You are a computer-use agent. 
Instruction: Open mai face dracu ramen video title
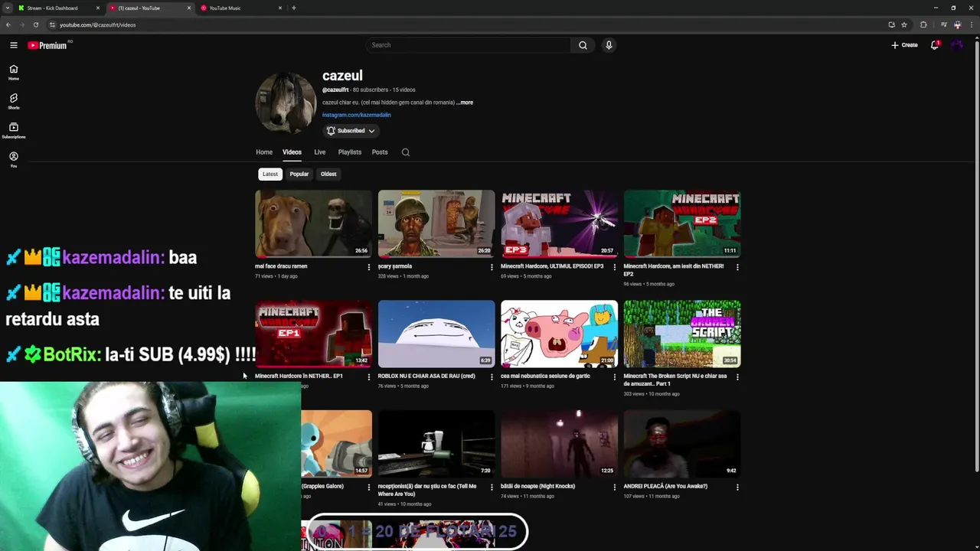(x=281, y=266)
